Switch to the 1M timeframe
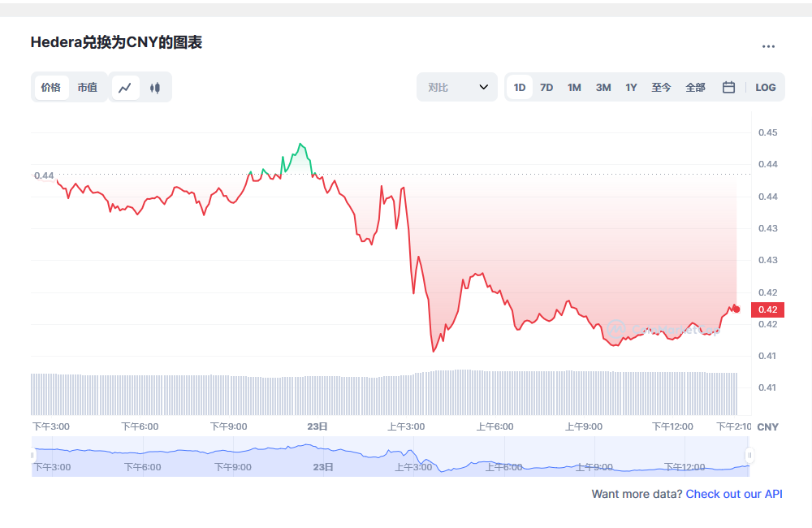The image size is (812, 528). point(574,87)
